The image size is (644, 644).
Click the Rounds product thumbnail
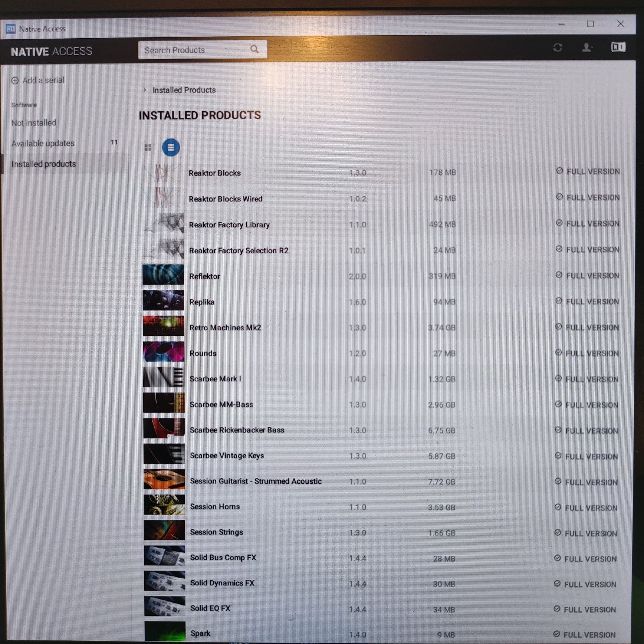[164, 352]
